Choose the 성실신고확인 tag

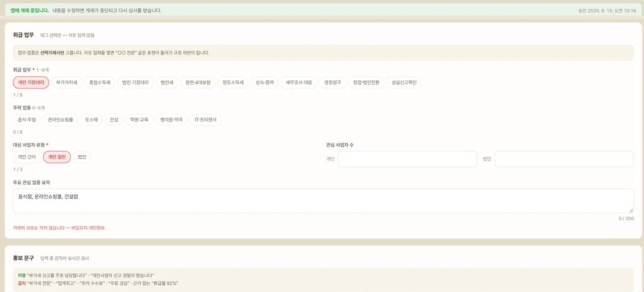point(404,83)
